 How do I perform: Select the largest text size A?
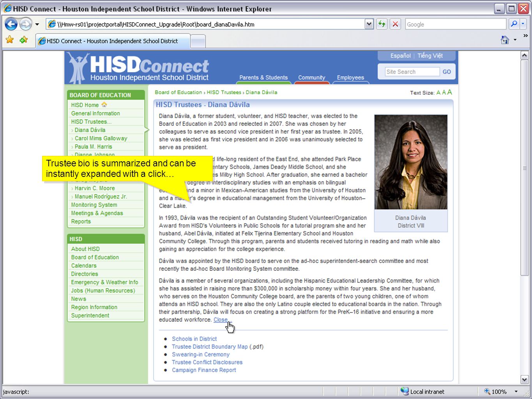450,92
